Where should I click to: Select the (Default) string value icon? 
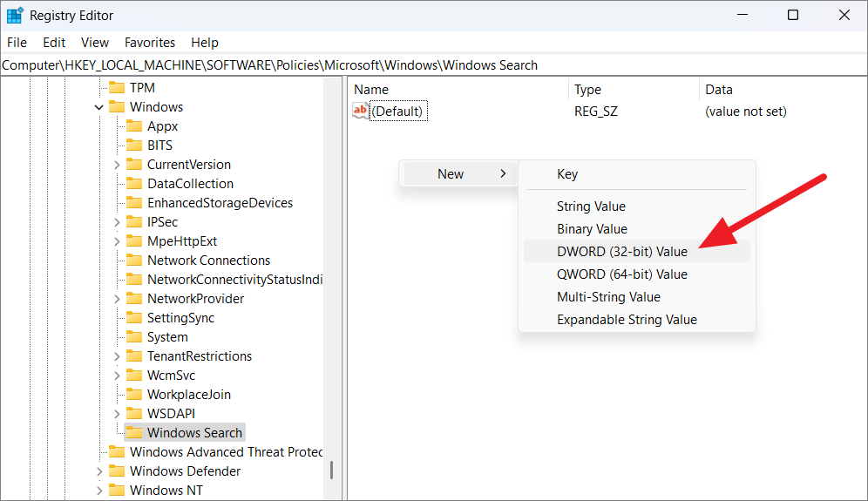pos(361,112)
